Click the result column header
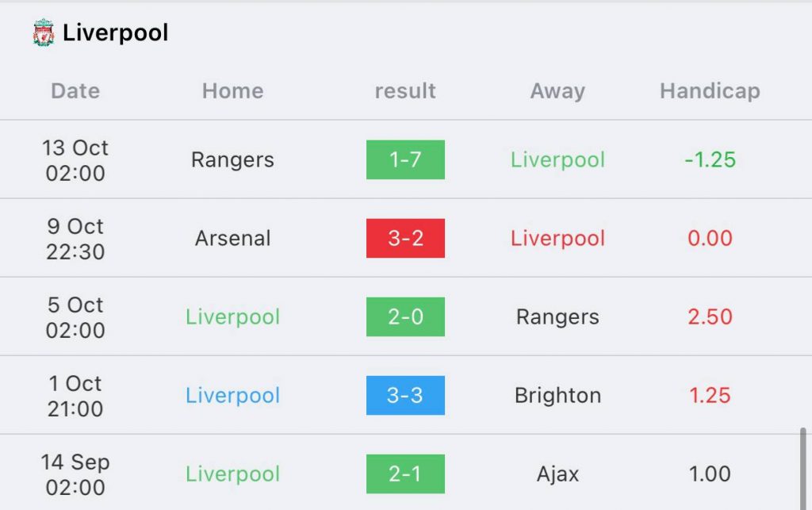Viewport: 812px width, 510px height. [405, 91]
